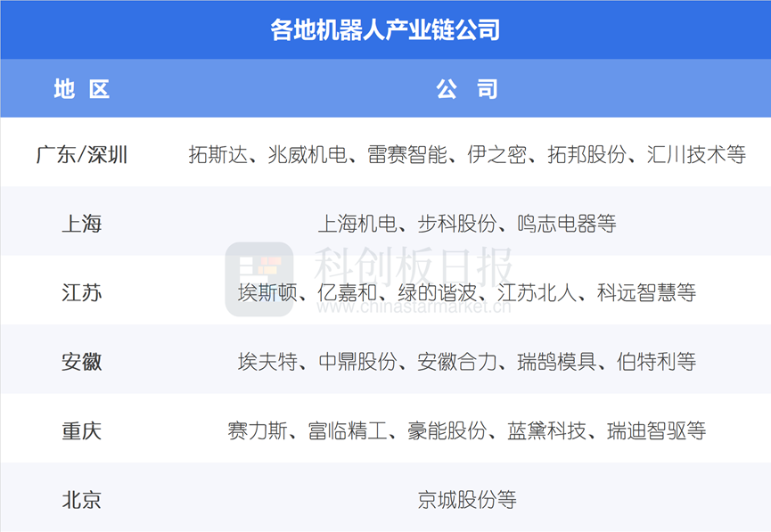The height and width of the screenshot is (532, 771).
Task: Select the 江苏 region cell
Action: [x=81, y=292]
